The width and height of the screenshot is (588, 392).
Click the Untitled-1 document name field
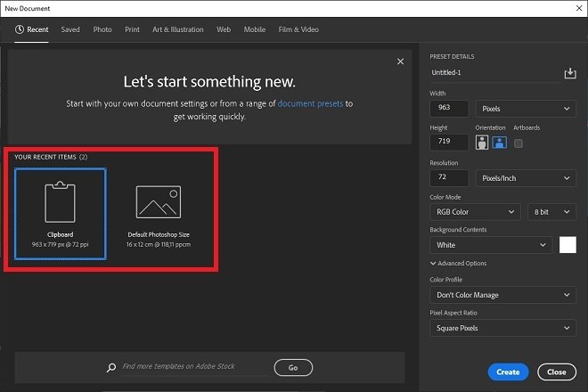pyautogui.click(x=495, y=73)
